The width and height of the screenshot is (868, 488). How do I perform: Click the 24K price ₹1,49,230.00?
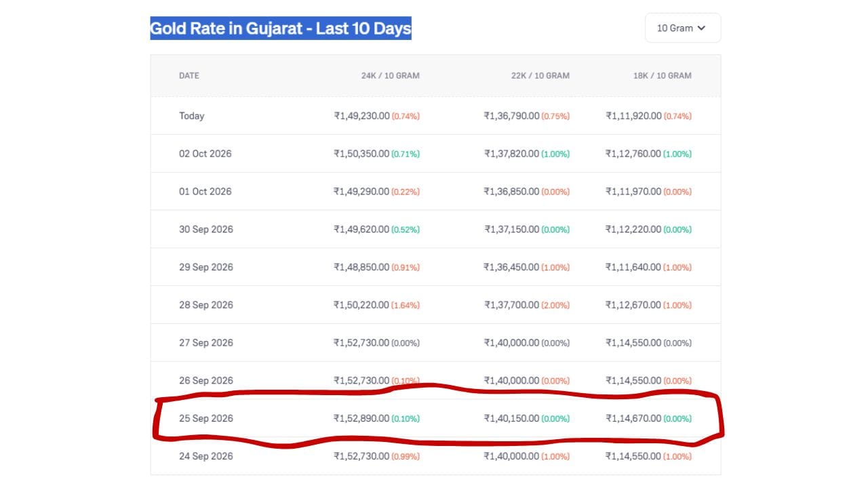tap(361, 116)
